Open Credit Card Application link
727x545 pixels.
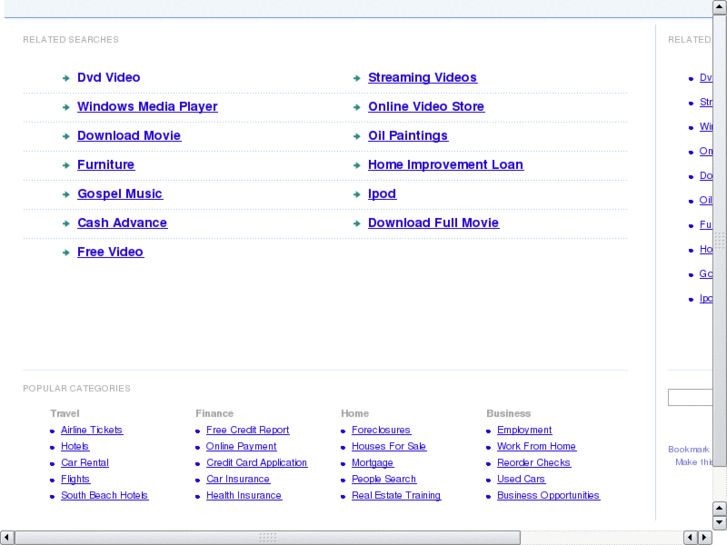pos(257,462)
